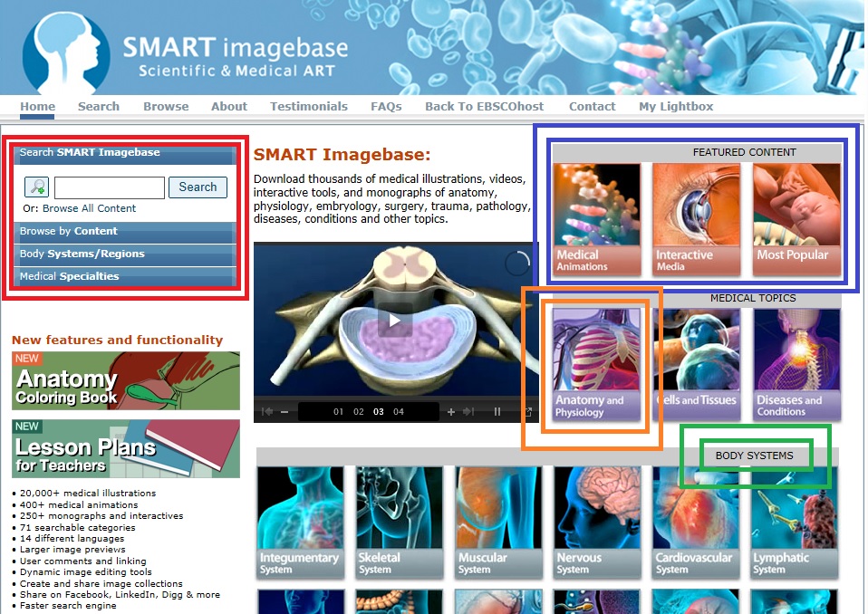This screenshot has height=614, width=868.
Task: Open Cells and Tissues topic tile
Action: (x=697, y=364)
